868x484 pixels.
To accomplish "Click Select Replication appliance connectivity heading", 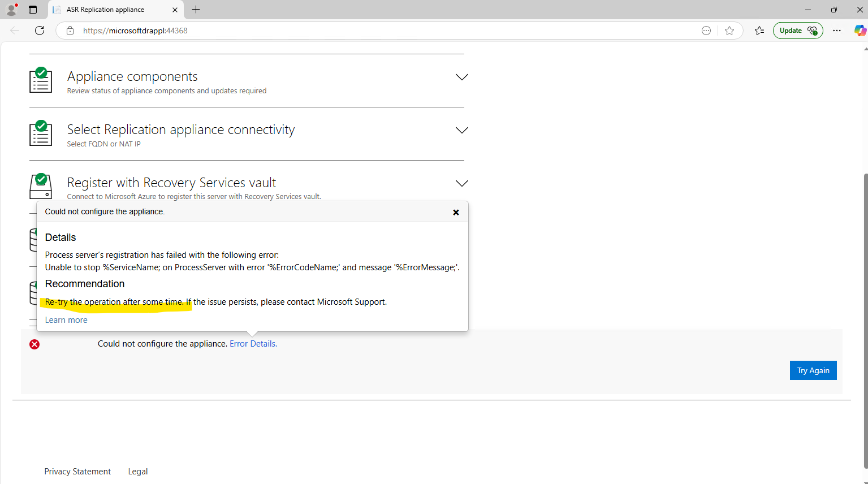I will (x=181, y=129).
